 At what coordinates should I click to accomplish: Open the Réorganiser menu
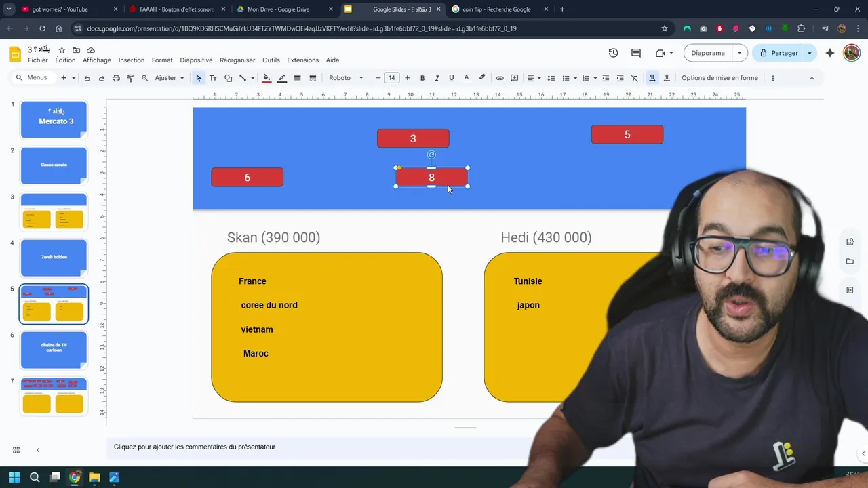pos(237,60)
